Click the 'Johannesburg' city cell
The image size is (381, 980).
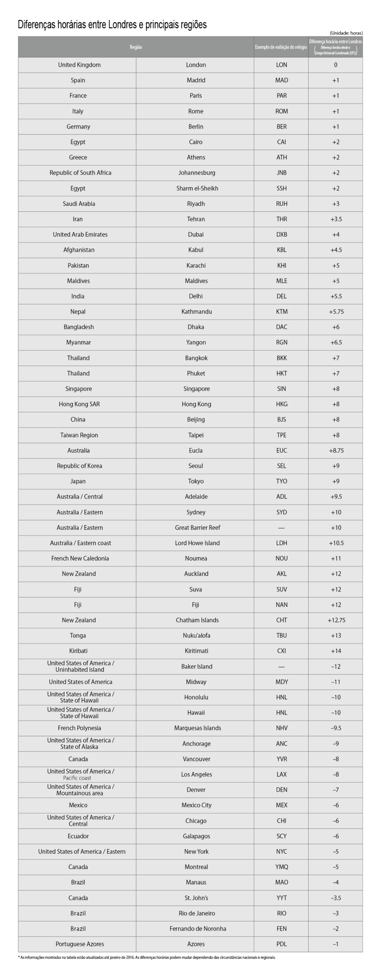tap(197, 173)
